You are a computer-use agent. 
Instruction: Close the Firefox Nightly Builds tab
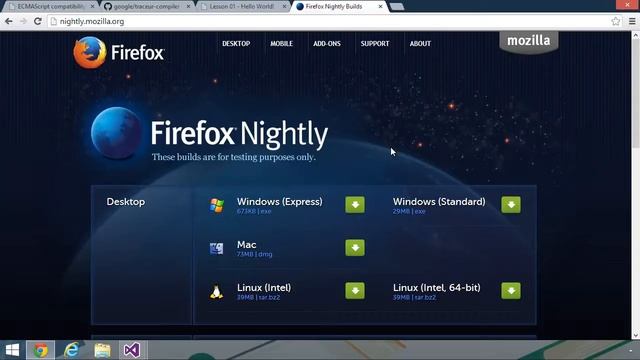[x=380, y=7]
